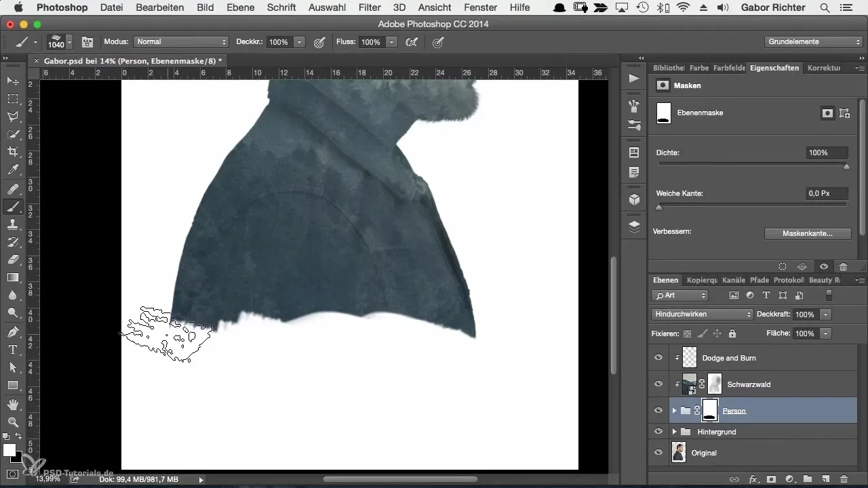Click the Maskenkante... button
Viewport: 868px width, 488px height.
(807, 233)
